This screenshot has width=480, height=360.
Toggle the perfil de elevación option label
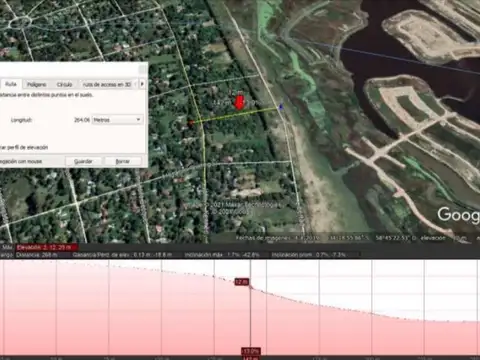click(24, 147)
